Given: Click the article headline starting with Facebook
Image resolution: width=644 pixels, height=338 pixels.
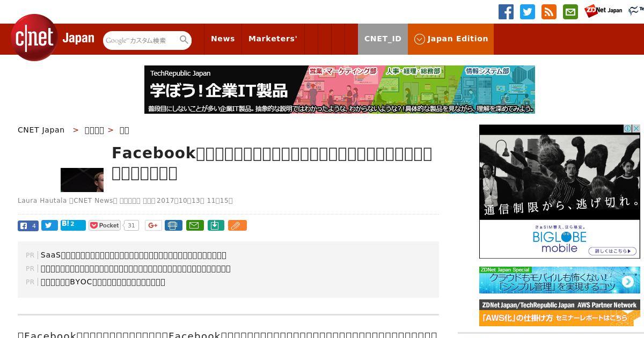Looking at the screenshot, I should 272,163.
